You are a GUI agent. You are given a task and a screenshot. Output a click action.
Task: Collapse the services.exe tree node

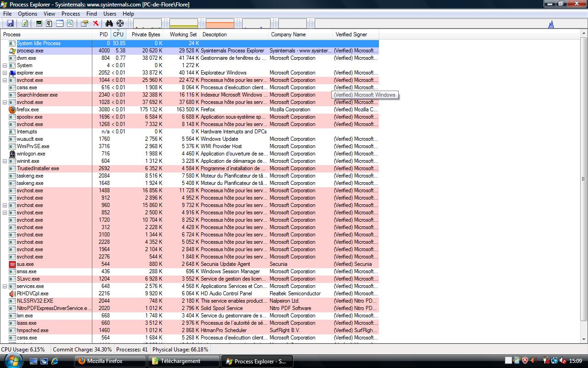pyautogui.click(x=5, y=286)
